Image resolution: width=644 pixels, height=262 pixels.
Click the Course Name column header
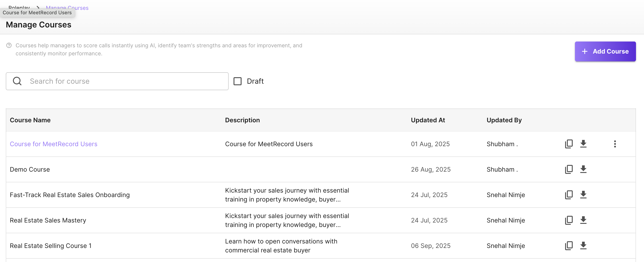[30, 120]
